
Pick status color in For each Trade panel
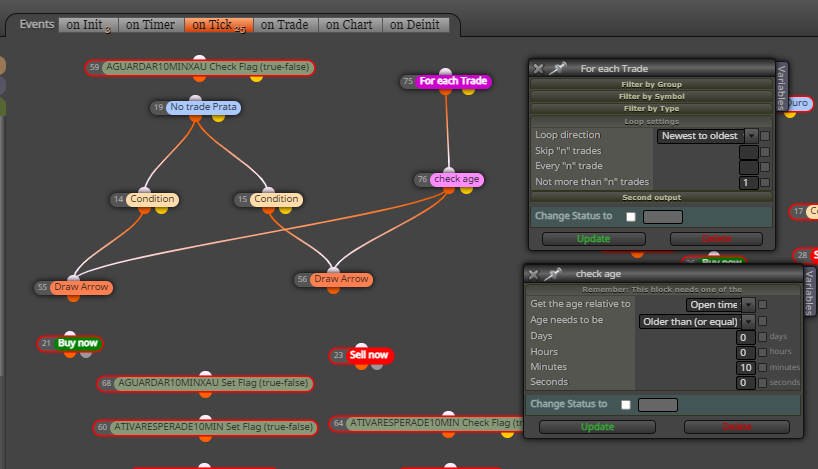pos(663,217)
